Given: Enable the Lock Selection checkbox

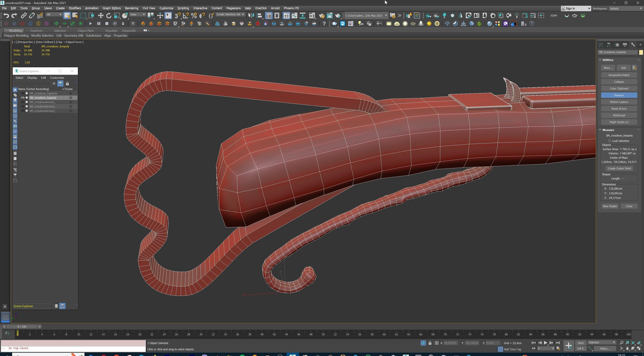Looking at the screenshot, I should point(610,141).
